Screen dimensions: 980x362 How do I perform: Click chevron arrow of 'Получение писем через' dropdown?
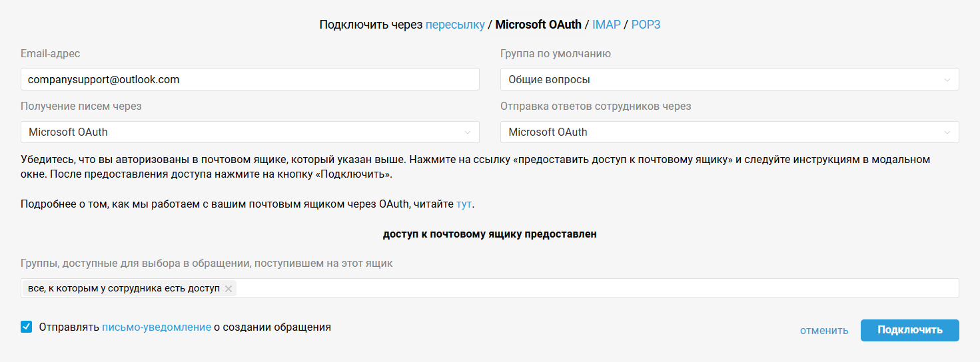(467, 132)
